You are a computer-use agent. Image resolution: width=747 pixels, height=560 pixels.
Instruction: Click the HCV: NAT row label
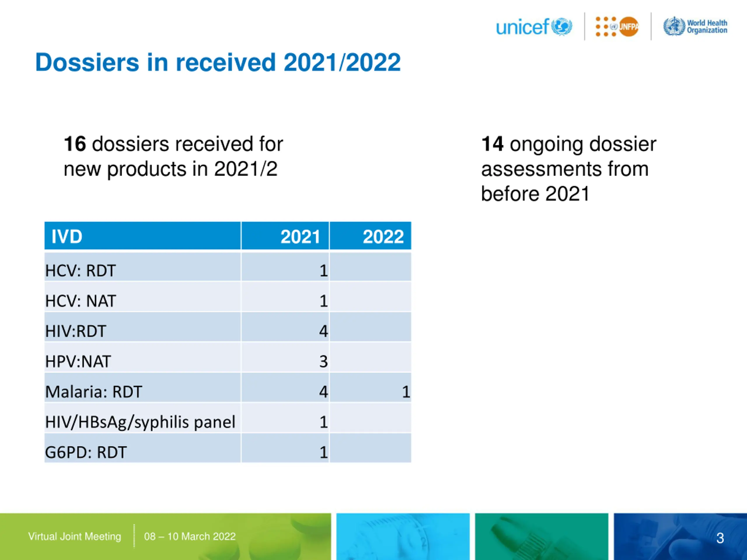pos(80,301)
